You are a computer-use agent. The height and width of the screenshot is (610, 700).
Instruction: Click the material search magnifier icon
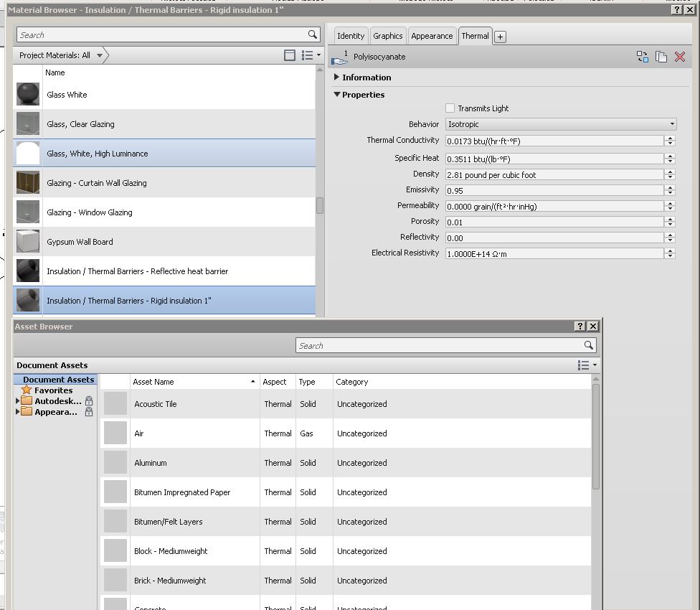(313, 34)
